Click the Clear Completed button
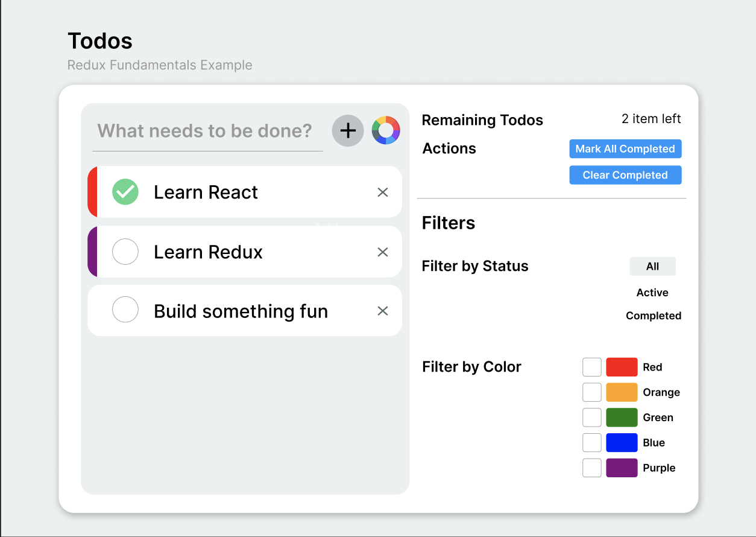 [625, 175]
